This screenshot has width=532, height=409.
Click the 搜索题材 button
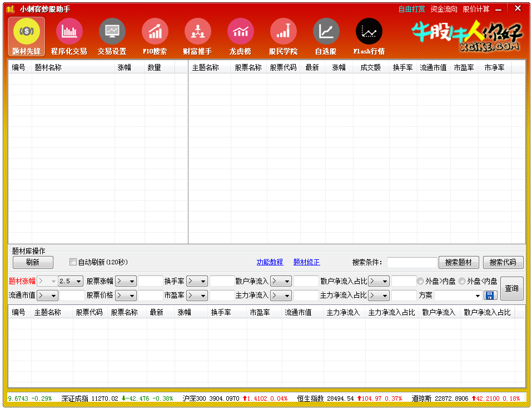coord(459,262)
